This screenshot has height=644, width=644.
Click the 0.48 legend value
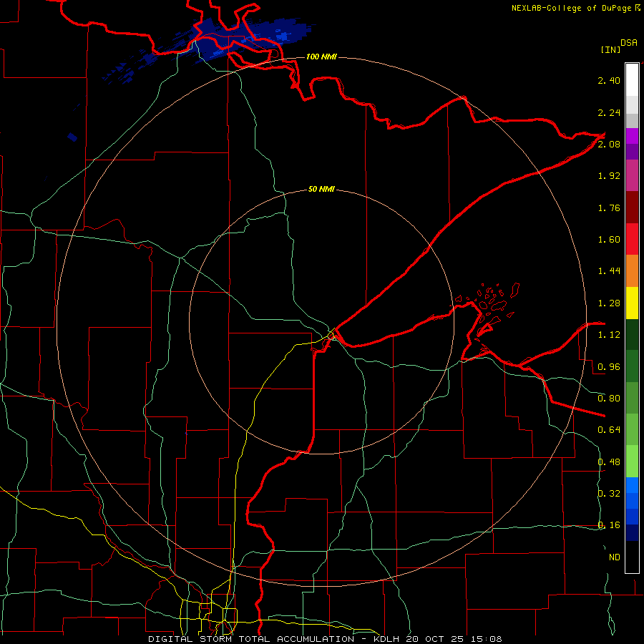(609, 462)
